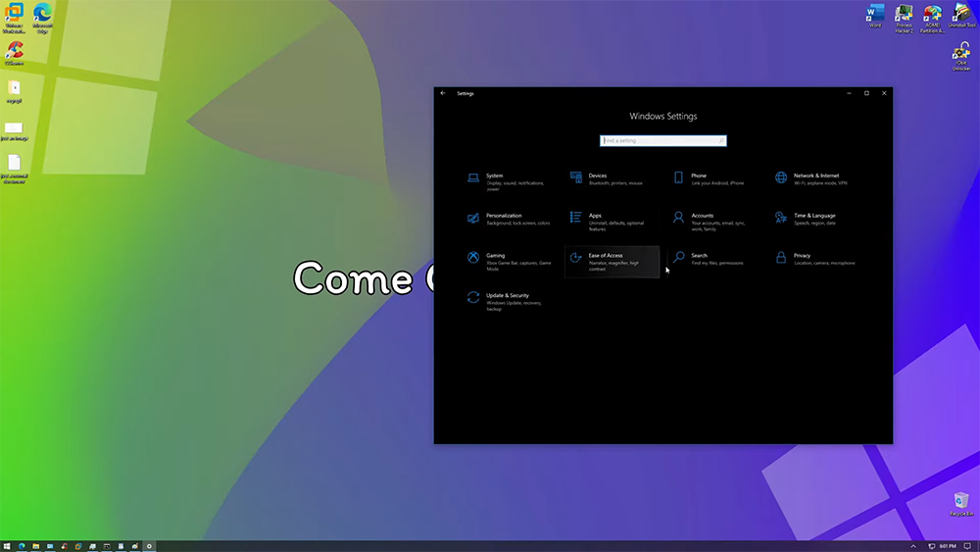
Task: Open the notification center on the taskbar
Action: coord(967,546)
